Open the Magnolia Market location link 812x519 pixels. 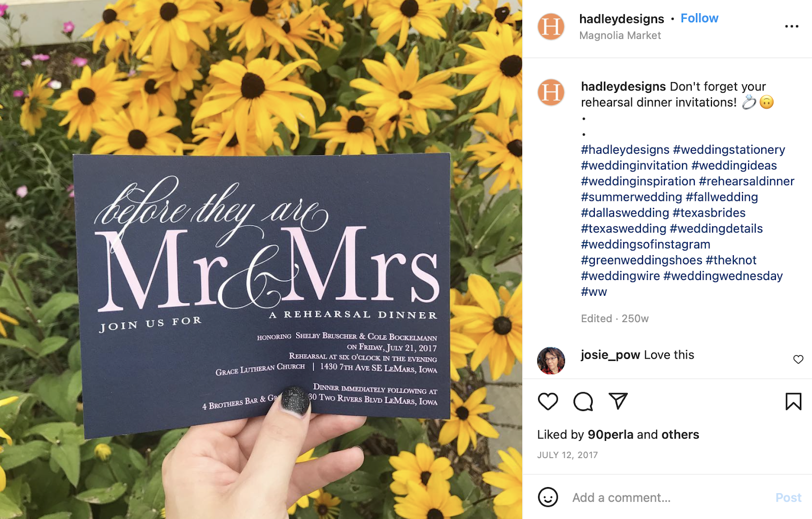click(x=620, y=36)
